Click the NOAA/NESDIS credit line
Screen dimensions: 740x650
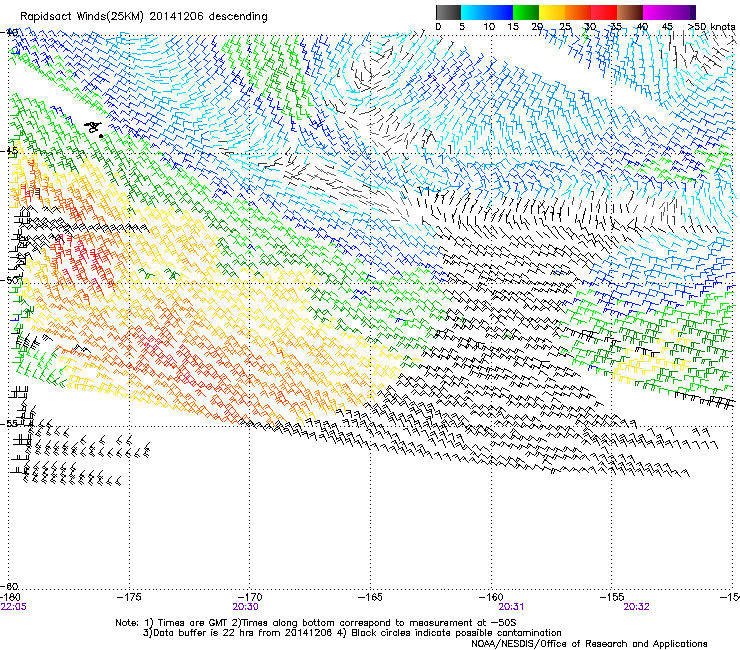[x=589, y=644]
